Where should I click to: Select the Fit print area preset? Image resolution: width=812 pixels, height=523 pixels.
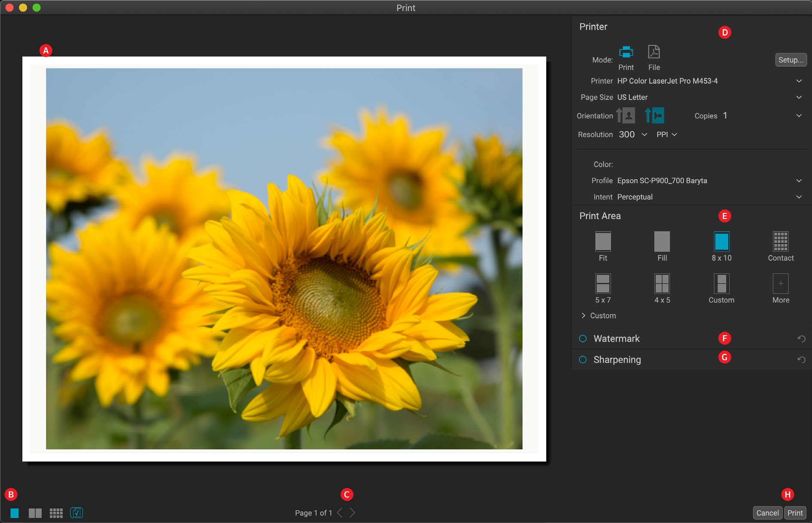(x=603, y=242)
